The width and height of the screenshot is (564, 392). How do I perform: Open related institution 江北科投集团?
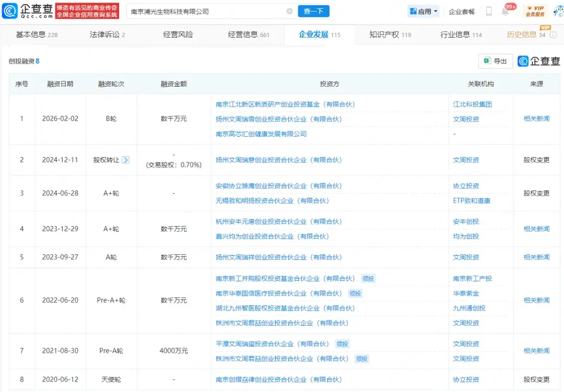472,104
